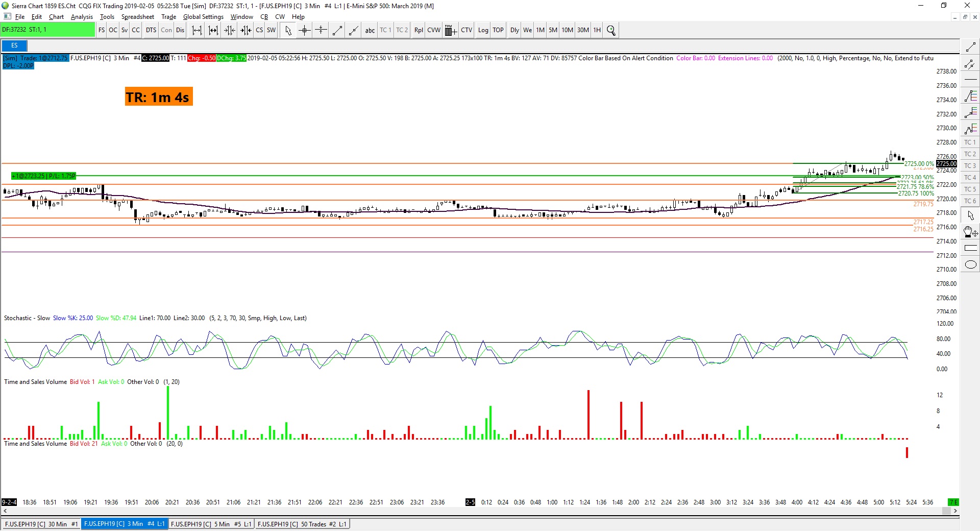Open the Trade menu
Screen dimensions: 980x531
tap(168, 17)
